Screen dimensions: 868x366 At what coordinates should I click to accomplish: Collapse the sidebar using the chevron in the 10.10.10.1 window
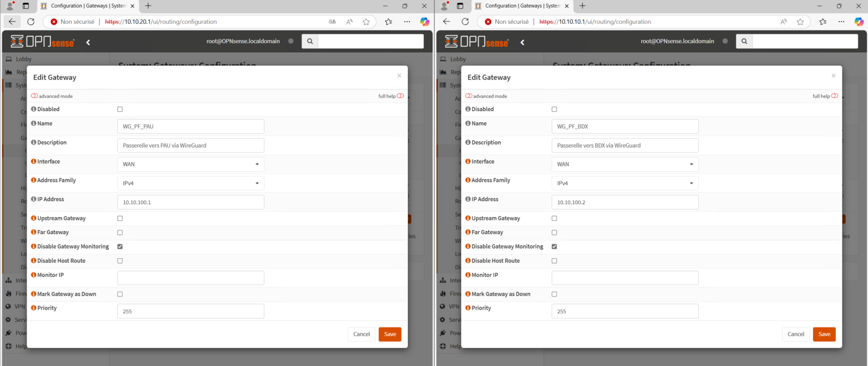click(522, 42)
